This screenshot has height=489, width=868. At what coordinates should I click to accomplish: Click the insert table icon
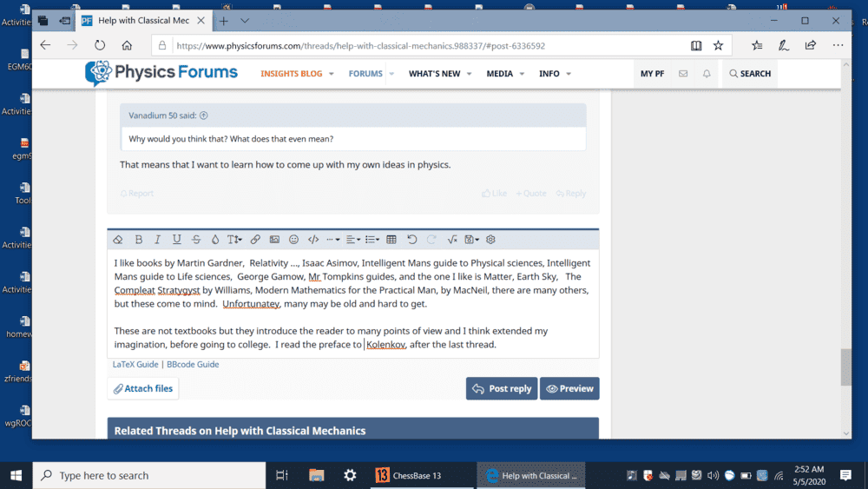[x=391, y=240]
